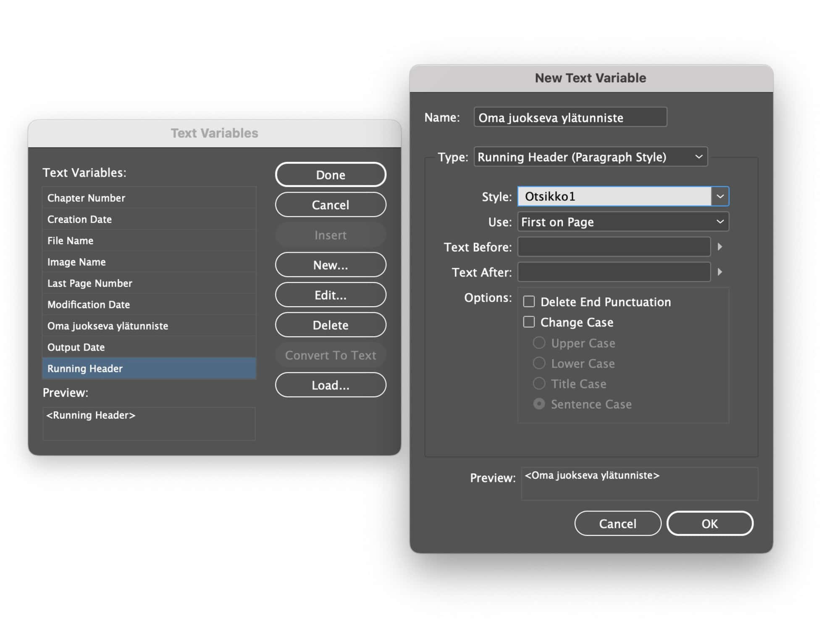Open the Style dropdown arrow

coord(720,196)
